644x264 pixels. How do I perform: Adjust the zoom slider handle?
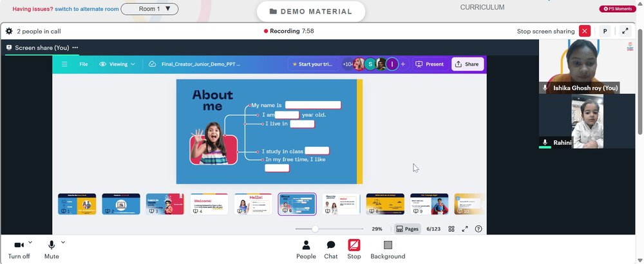[315, 229]
